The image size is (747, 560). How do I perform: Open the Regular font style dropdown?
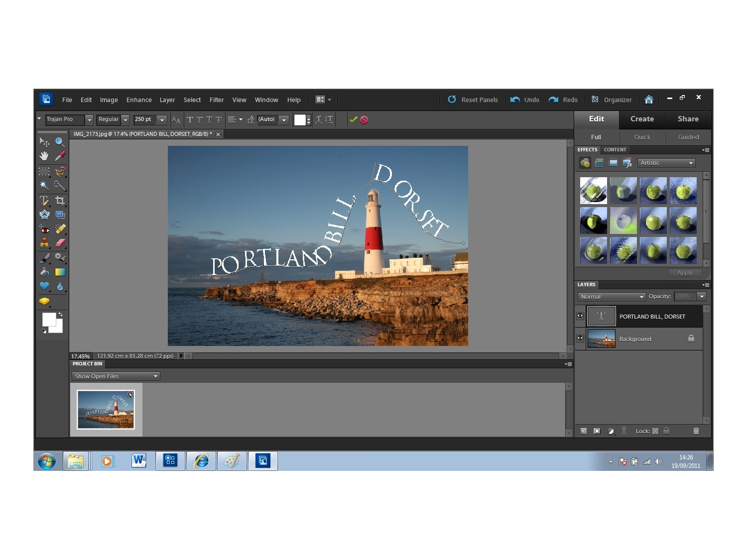(x=125, y=120)
